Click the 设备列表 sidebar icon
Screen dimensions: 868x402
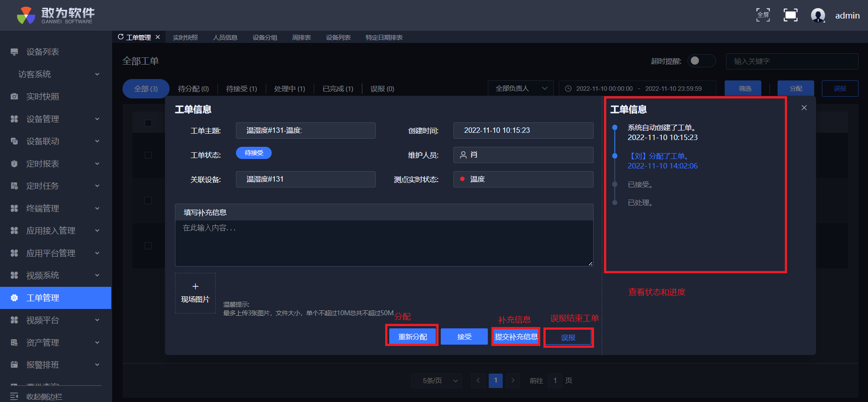14,52
